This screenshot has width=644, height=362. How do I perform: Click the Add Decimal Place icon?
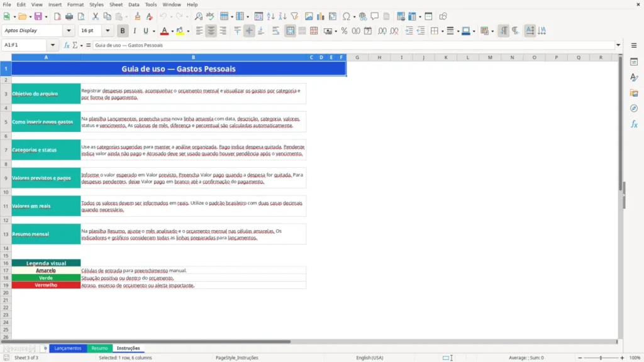click(x=382, y=31)
